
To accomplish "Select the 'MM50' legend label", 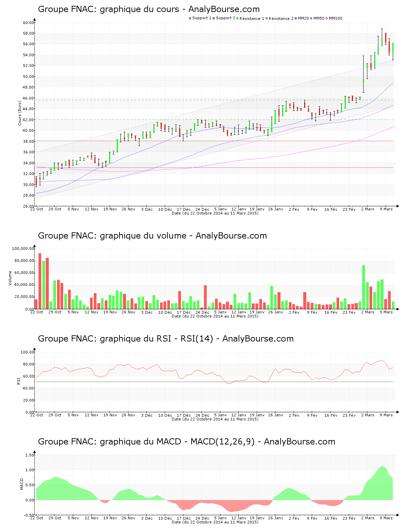I will [x=319, y=18].
